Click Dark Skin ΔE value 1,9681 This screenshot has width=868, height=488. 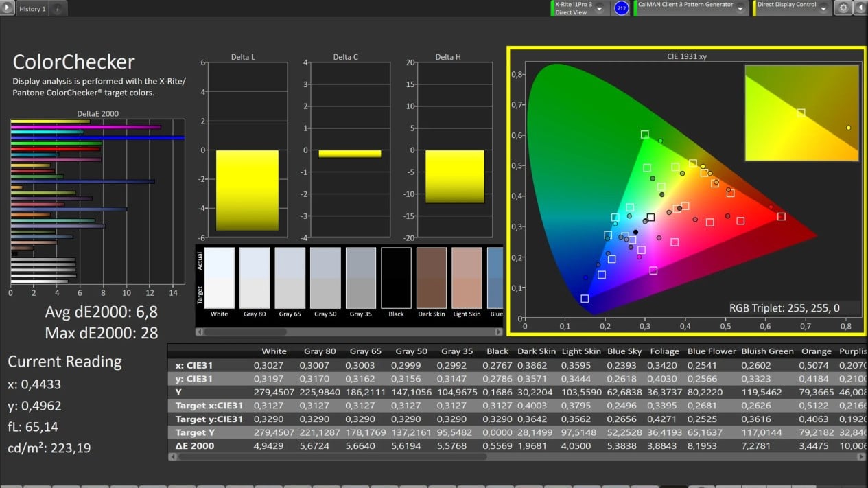pos(536,446)
